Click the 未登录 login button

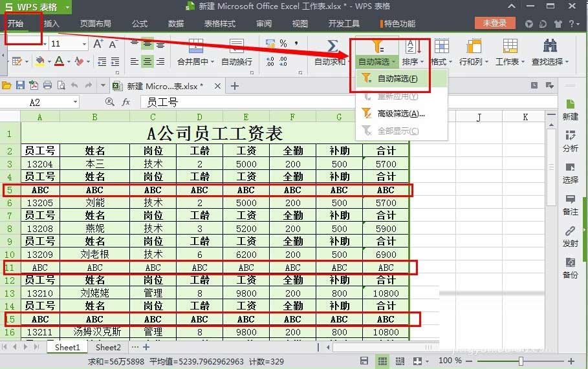(x=495, y=23)
